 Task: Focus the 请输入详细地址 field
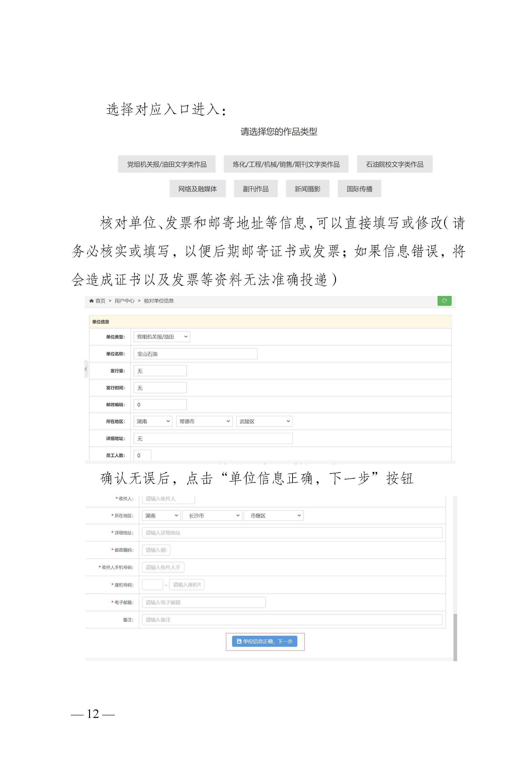coord(292,533)
